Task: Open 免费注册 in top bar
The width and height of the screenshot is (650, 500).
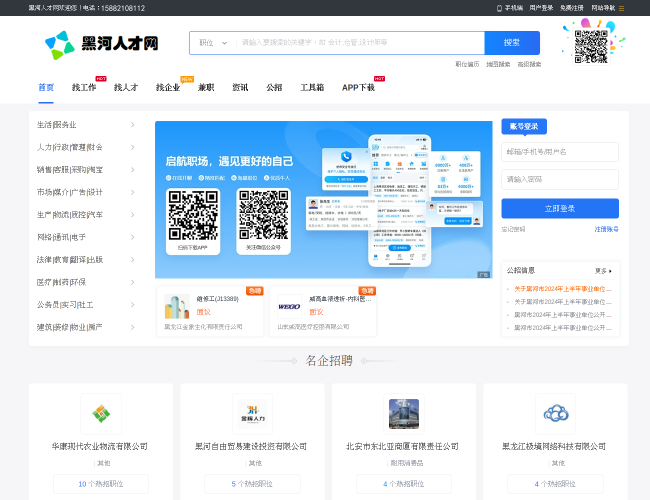Action: [572, 8]
